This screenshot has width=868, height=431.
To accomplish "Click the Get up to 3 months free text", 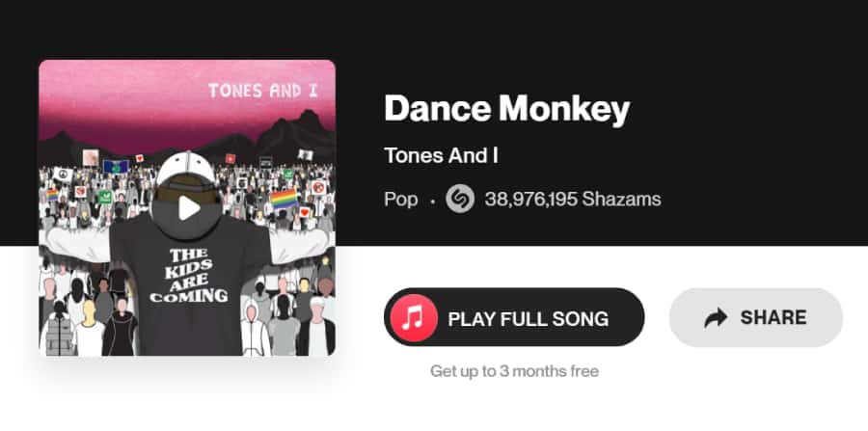I will click(x=514, y=371).
